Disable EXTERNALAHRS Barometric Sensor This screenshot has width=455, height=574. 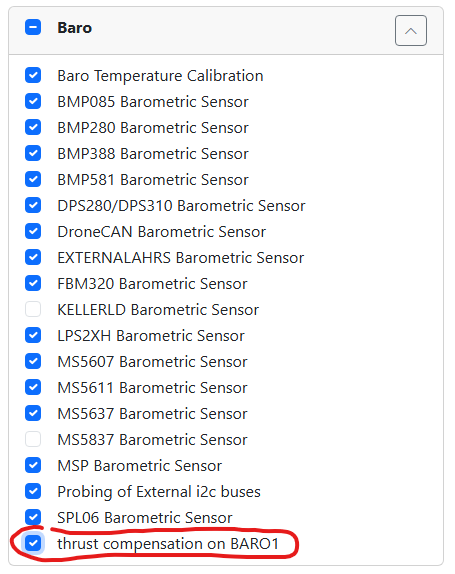point(33,257)
